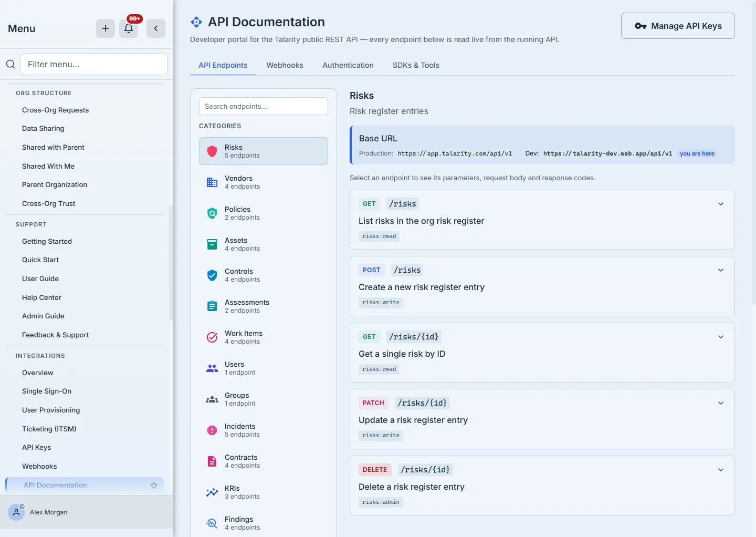Click the POST method badge
Image resolution: width=756 pixels, height=537 pixels.
click(371, 270)
